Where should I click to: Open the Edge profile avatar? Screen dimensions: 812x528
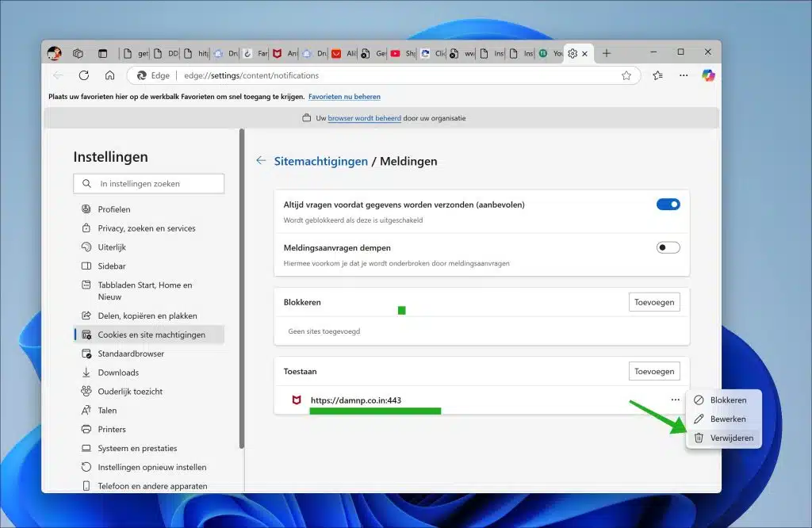click(x=55, y=53)
